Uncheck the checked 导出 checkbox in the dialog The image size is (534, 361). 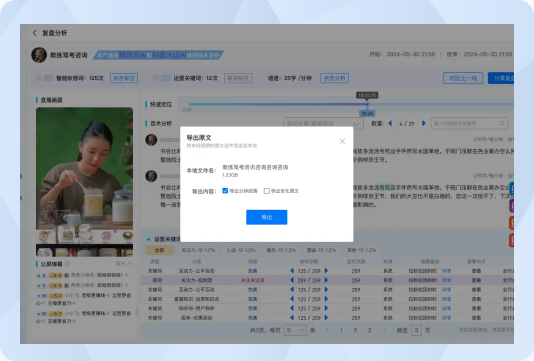click(x=225, y=191)
